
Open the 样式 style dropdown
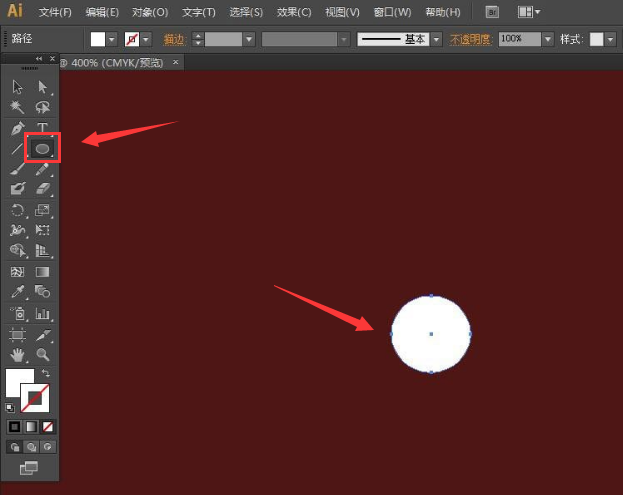[x=611, y=39]
